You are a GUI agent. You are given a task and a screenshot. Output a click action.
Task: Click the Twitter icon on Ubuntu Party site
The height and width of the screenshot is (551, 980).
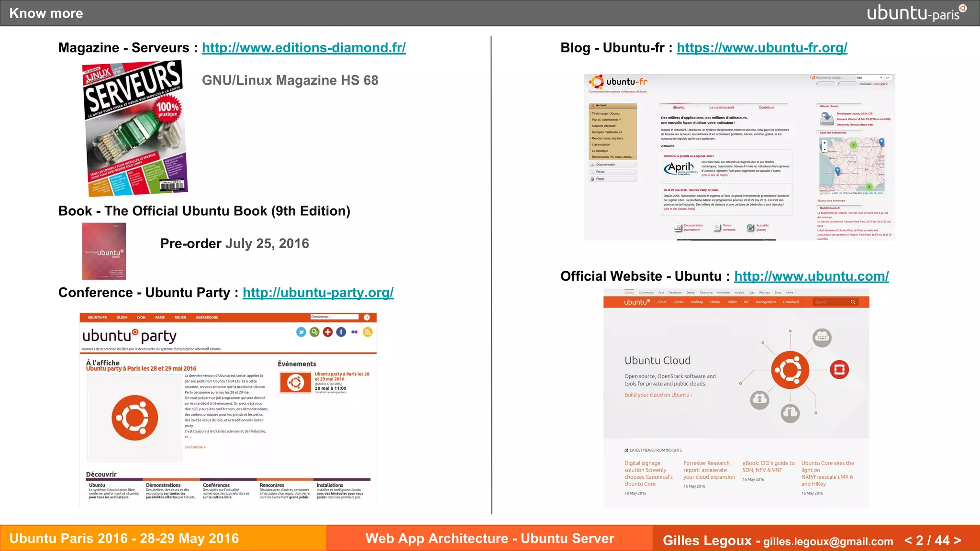[301, 332]
